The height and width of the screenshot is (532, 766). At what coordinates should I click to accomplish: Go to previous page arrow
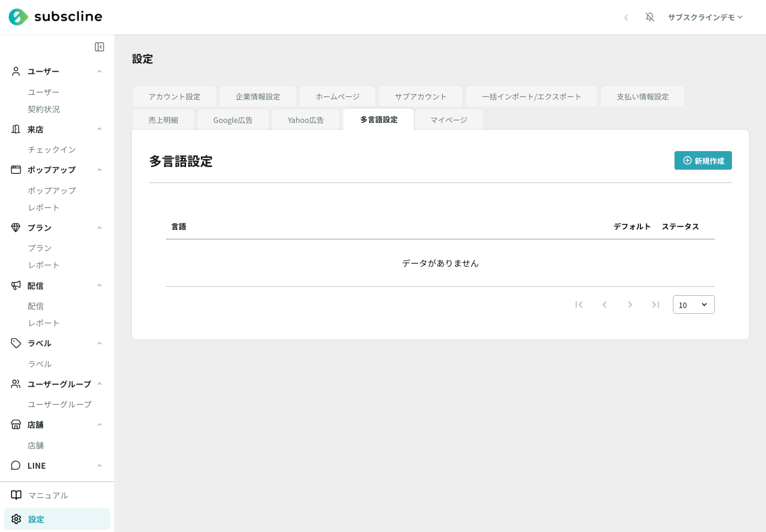[x=604, y=305]
